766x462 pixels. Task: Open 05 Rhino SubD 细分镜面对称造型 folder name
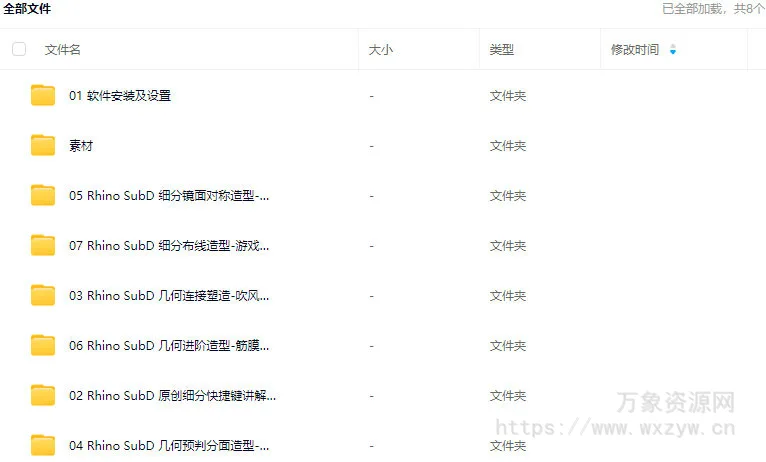(x=169, y=196)
